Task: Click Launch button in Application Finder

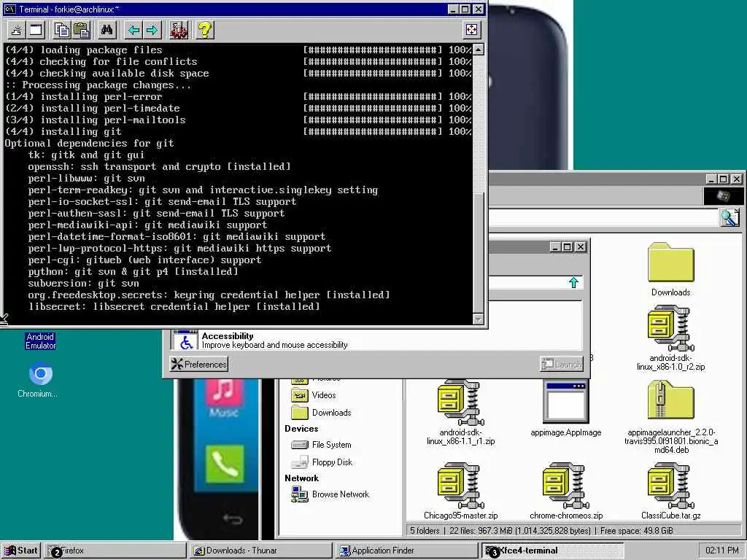Action: tap(562, 365)
